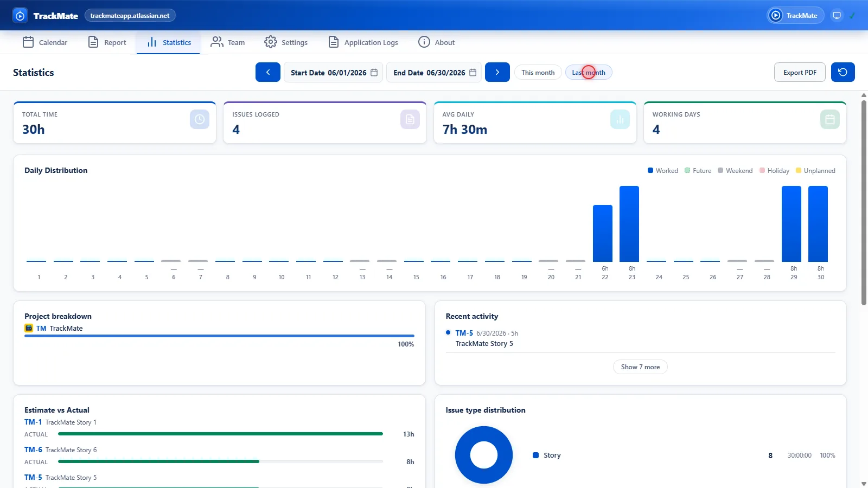Image resolution: width=868 pixels, height=488 pixels.
Task: Click the 100% label in Project breakdown
Action: (x=406, y=344)
